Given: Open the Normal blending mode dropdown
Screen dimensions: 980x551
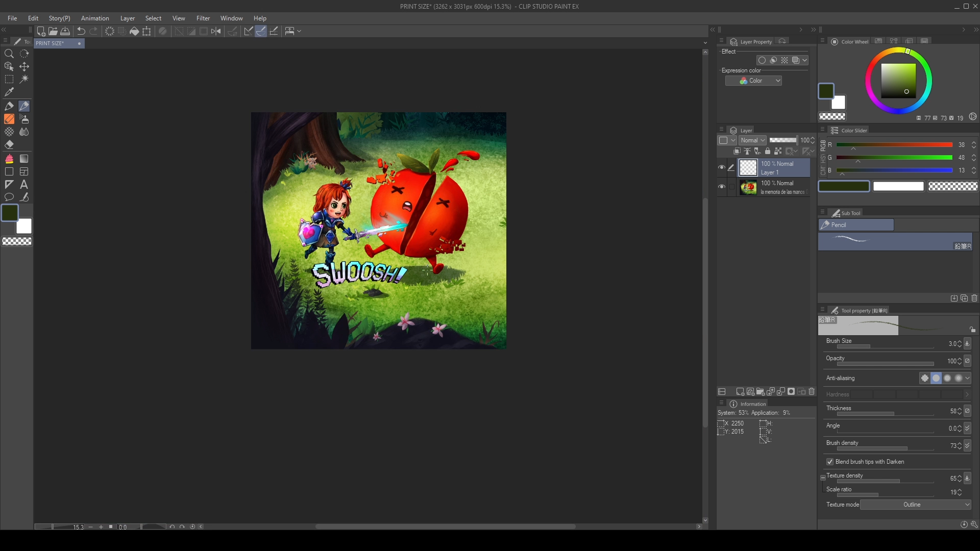Looking at the screenshot, I should 752,140.
